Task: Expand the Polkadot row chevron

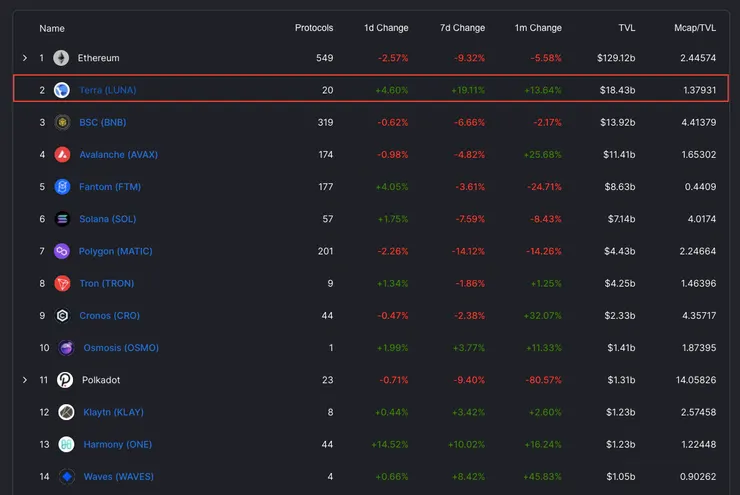Action: 25,380
